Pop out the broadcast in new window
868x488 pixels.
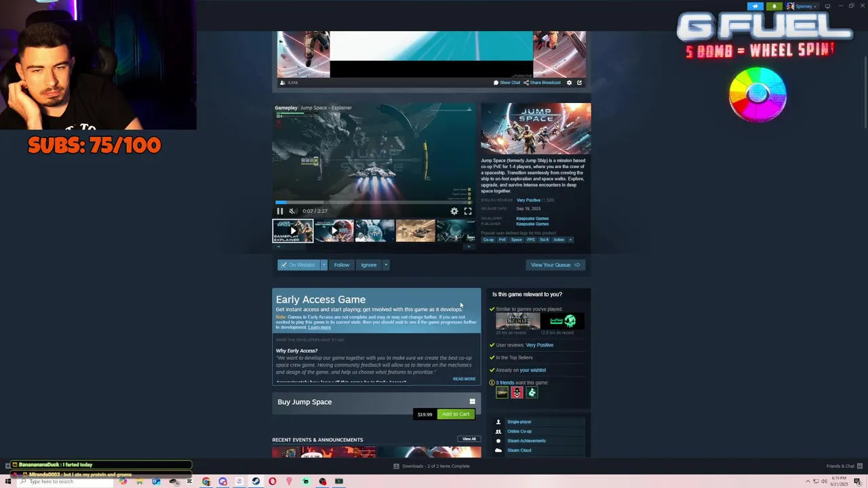coord(579,83)
